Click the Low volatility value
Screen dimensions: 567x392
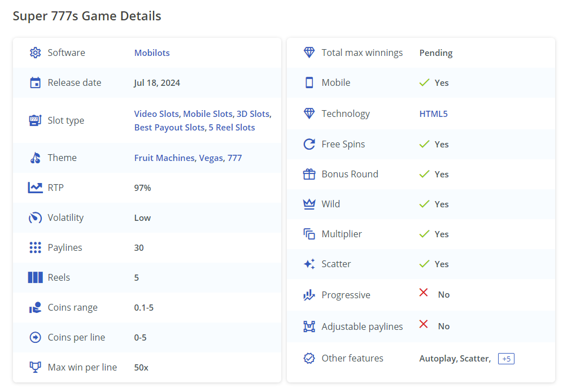(x=142, y=218)
